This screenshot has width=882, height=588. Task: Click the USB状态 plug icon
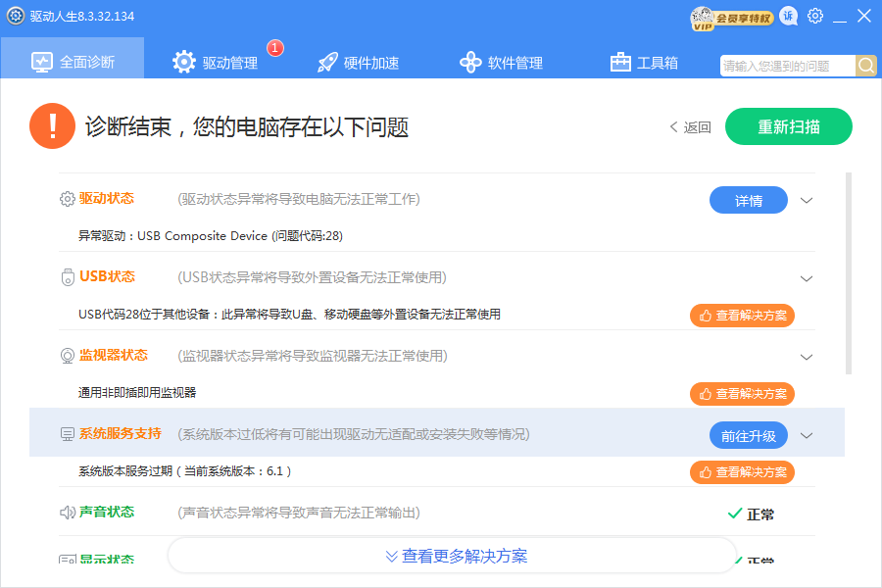coord(68,277)
